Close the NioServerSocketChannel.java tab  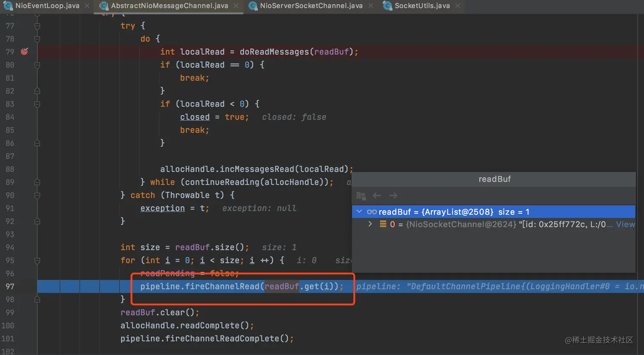pos(371,6)
